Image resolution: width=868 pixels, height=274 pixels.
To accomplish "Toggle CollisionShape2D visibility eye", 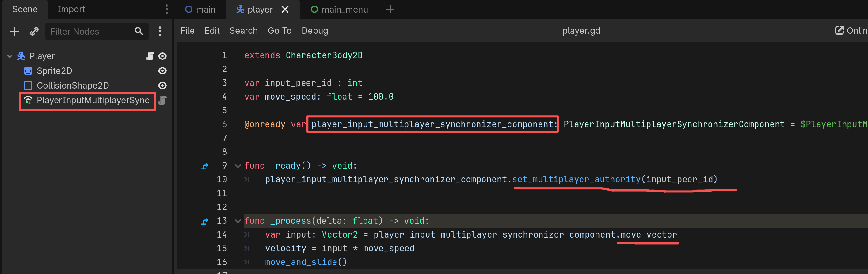I will [162, 86].
